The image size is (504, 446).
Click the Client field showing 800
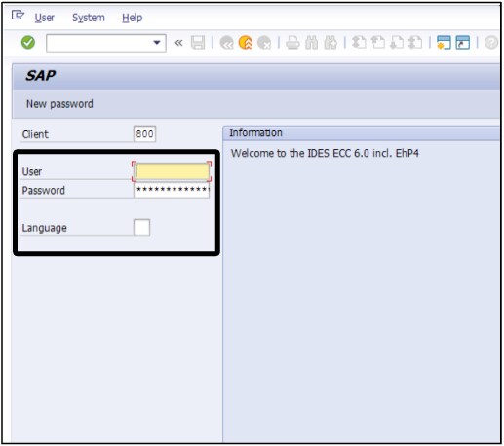point(144,133)
